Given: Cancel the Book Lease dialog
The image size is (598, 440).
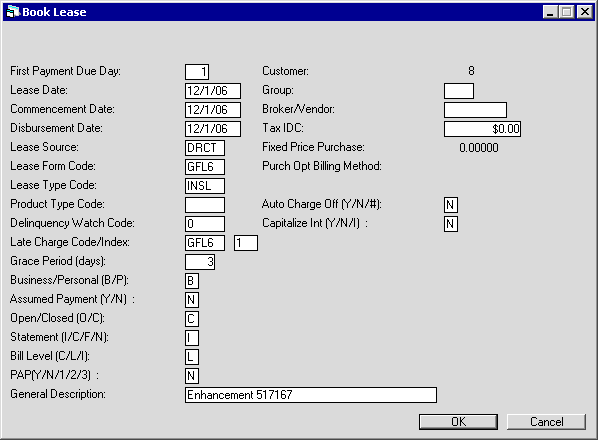Looking at the screenshot, I should pos(546,422).
